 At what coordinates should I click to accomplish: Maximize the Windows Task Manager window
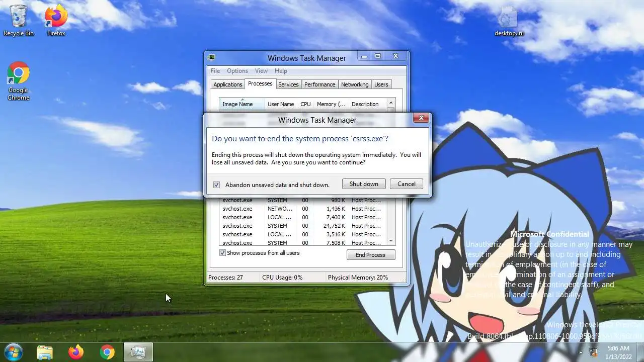[x=378, y=56]
